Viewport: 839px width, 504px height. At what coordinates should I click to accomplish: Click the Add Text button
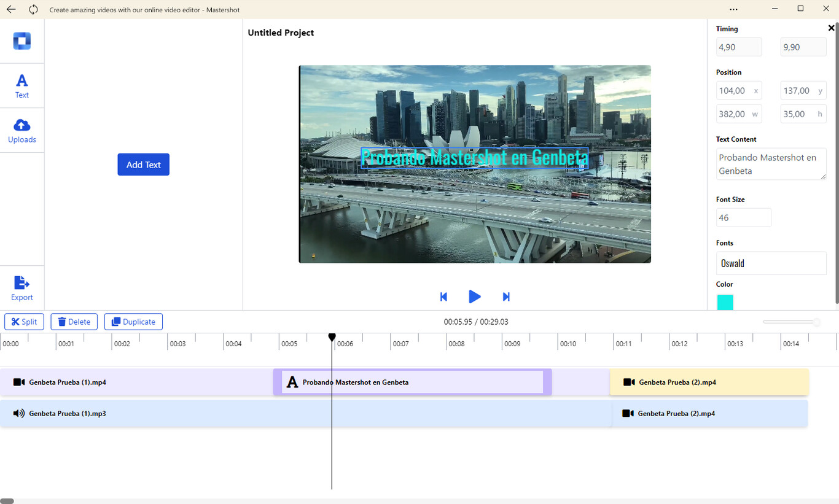tap(143, 164)
